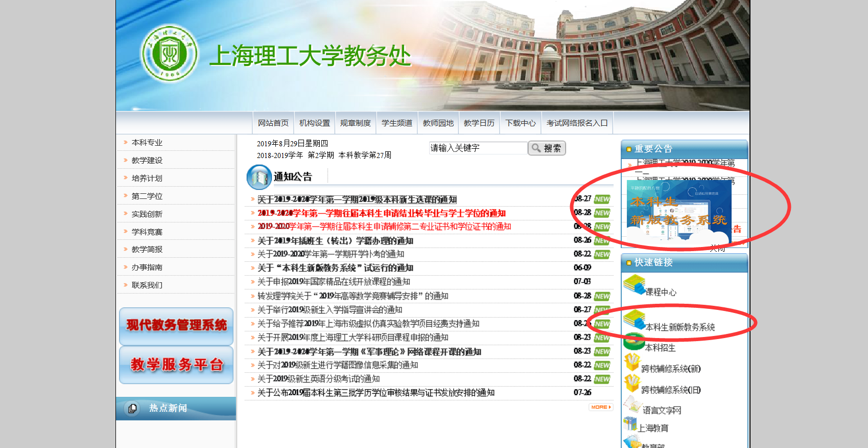The width and height of the screenshot is (868, 448).
Task: Select 本科专业 in the left sidebar
Action: point(147,143)
